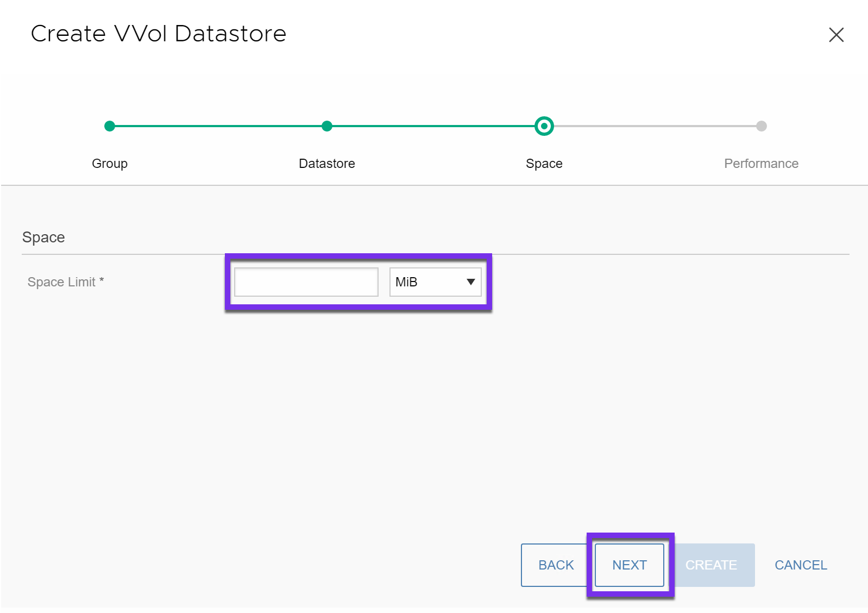The width and height of the screenshot is (868, 613).
Task: Click the Space section heading
Action: tap(43, 237)
